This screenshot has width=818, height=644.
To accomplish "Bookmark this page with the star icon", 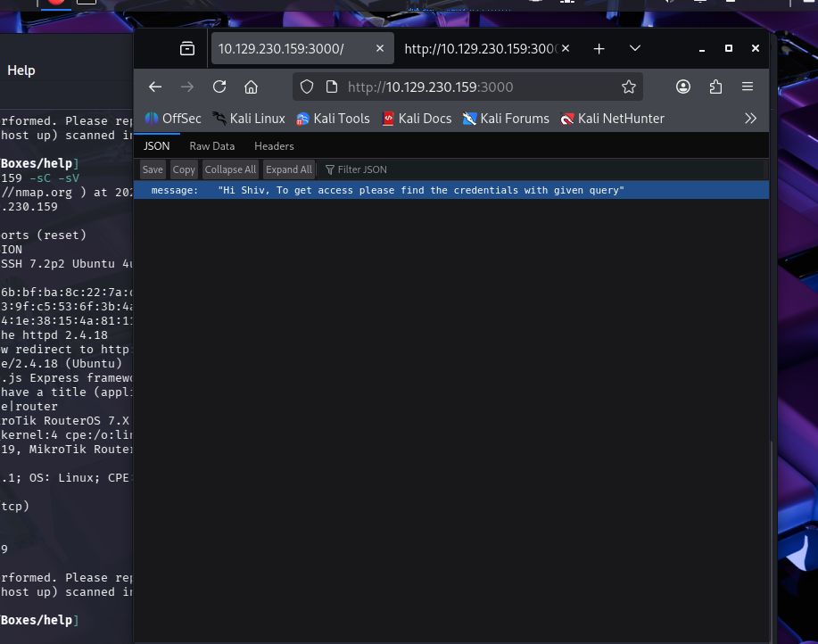I will (629, 87).
